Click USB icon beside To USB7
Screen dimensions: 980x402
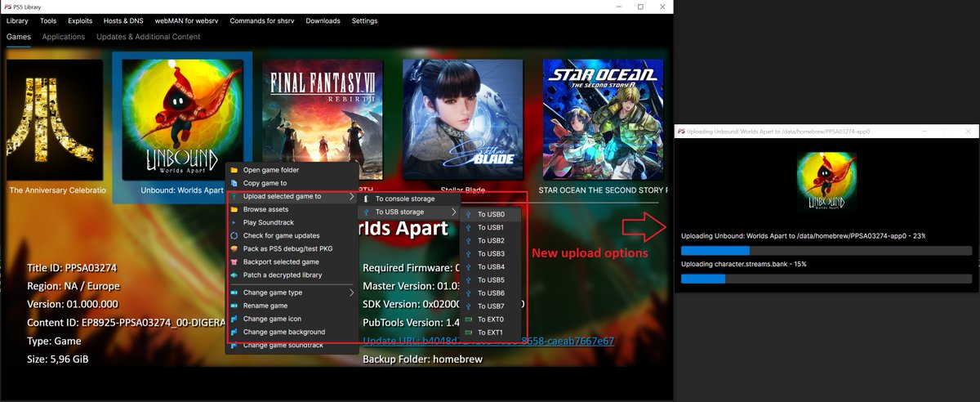469,306
